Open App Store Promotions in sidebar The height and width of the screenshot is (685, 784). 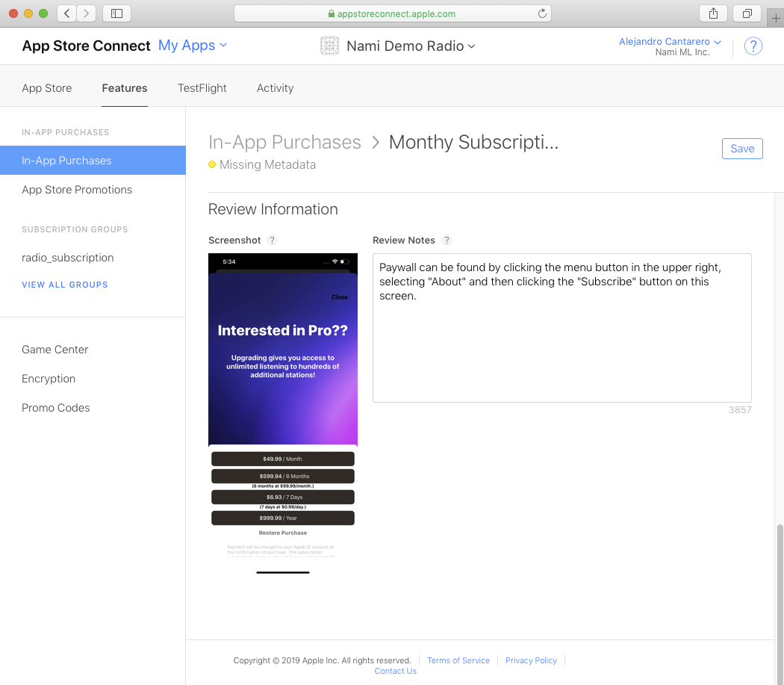[x=77, y=190]
